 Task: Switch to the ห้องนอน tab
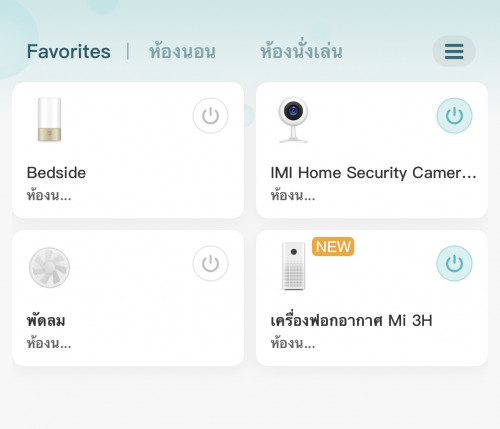coord(182,51)
